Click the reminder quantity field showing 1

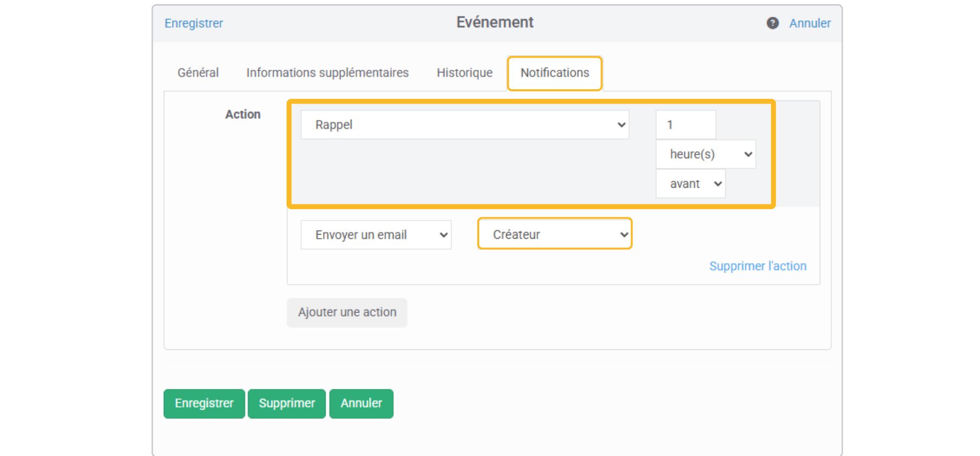[x=685, y=125]
